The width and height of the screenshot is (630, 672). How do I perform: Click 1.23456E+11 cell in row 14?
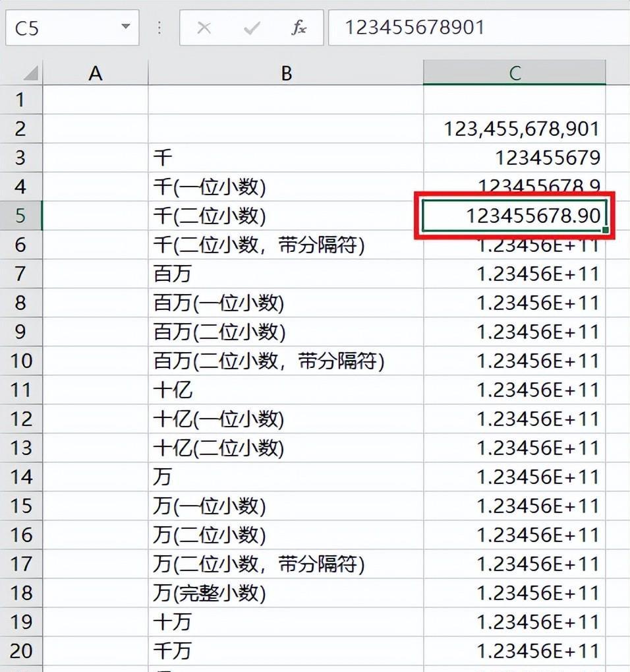(x=515, y=477)
